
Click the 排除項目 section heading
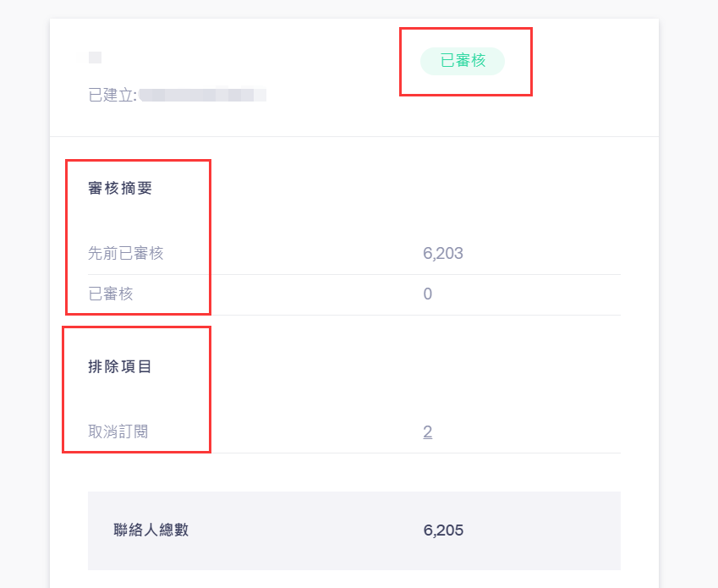point(120,367)
